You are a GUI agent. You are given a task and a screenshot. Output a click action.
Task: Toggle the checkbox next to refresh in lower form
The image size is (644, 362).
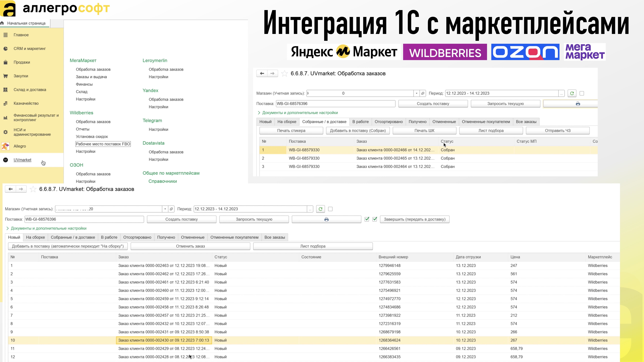pos(330,209)
